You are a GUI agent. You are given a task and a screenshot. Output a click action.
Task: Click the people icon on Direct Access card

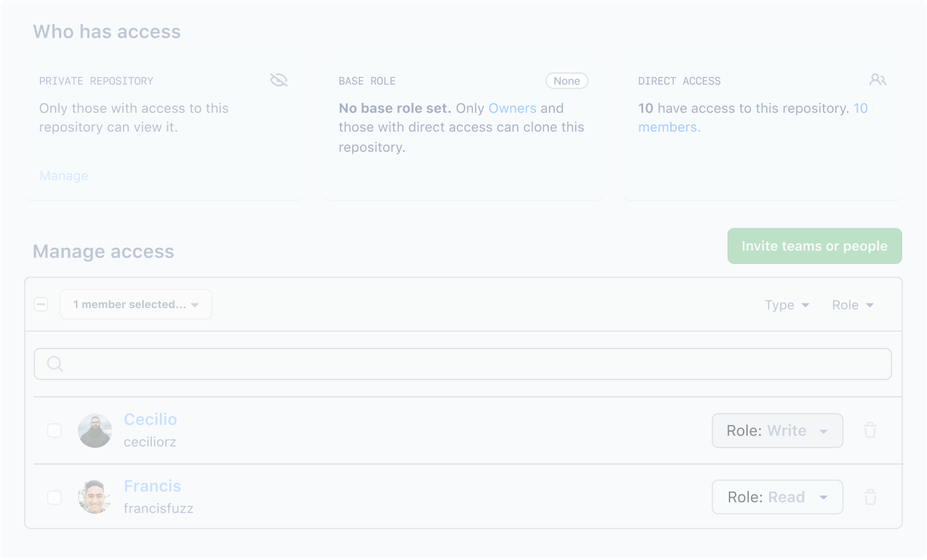pyautogui.click(x=877, y=79)
